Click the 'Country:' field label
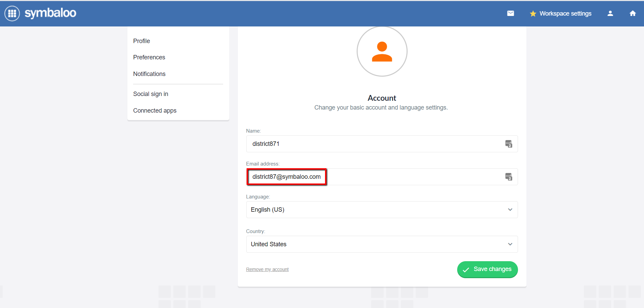 pos(256,231)
